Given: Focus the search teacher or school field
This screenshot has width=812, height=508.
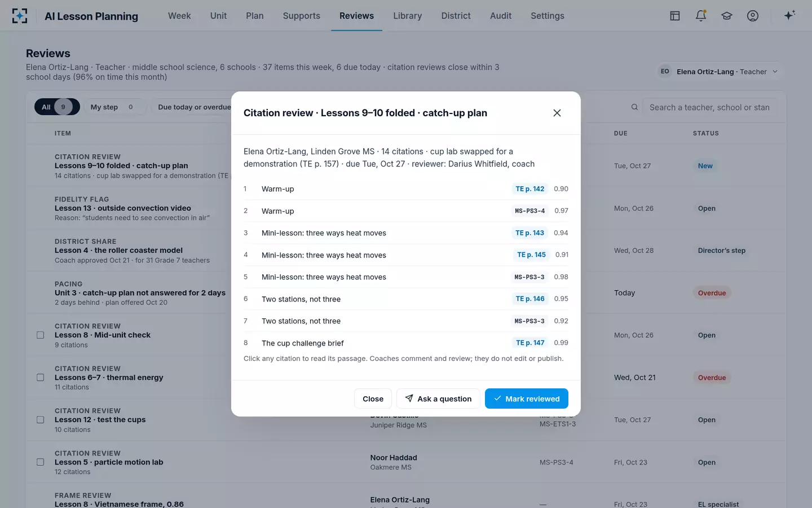Looking at the screenshot, I should (x=709, y=107).
